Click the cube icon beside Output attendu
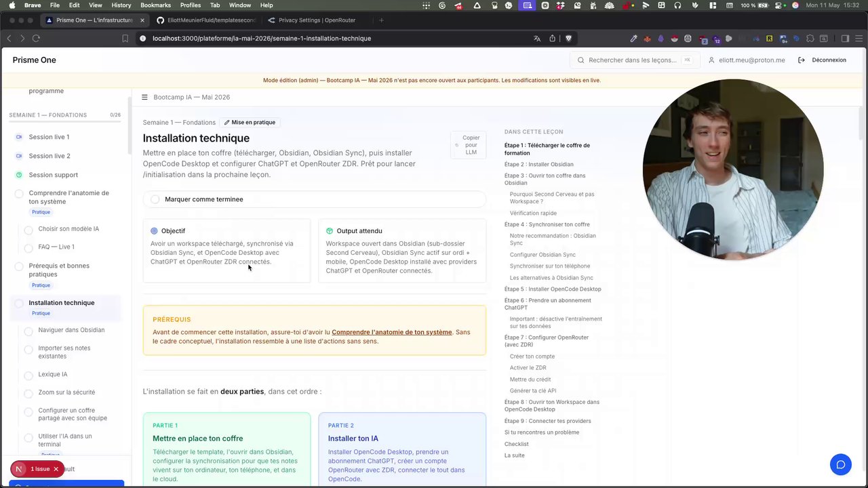Image resolution: width=868 pixels, height=488 pixels. (x=330, y=231)
